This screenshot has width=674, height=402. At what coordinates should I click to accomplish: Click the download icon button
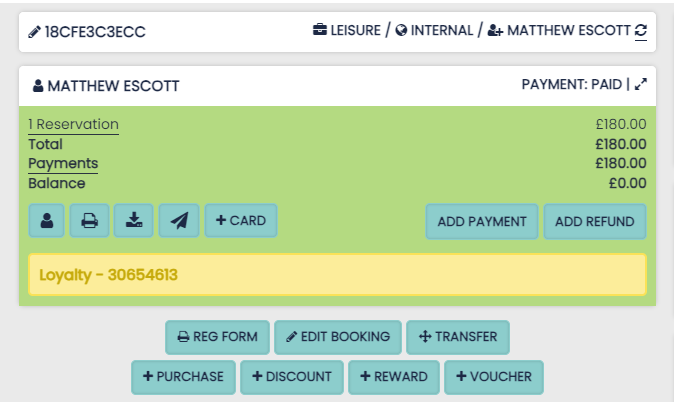pos(134,221)
